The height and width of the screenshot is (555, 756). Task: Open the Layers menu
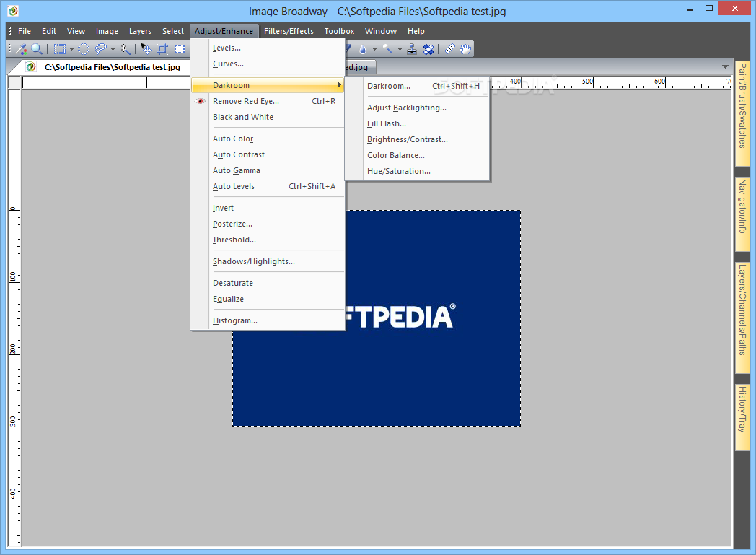140,31
